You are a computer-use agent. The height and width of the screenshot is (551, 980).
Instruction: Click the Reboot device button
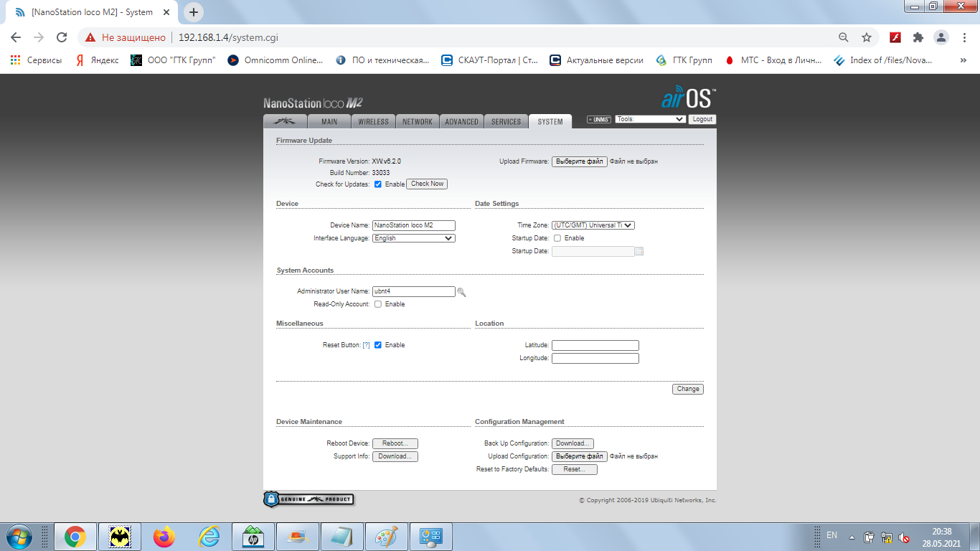pyautogui.click(x=395, y=443)
